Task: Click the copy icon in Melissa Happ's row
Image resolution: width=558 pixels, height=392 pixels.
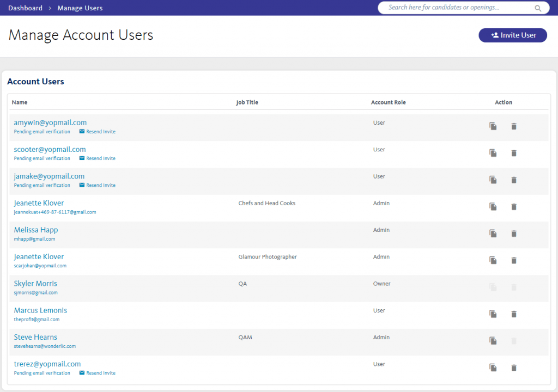Action: tap(493, 234)
